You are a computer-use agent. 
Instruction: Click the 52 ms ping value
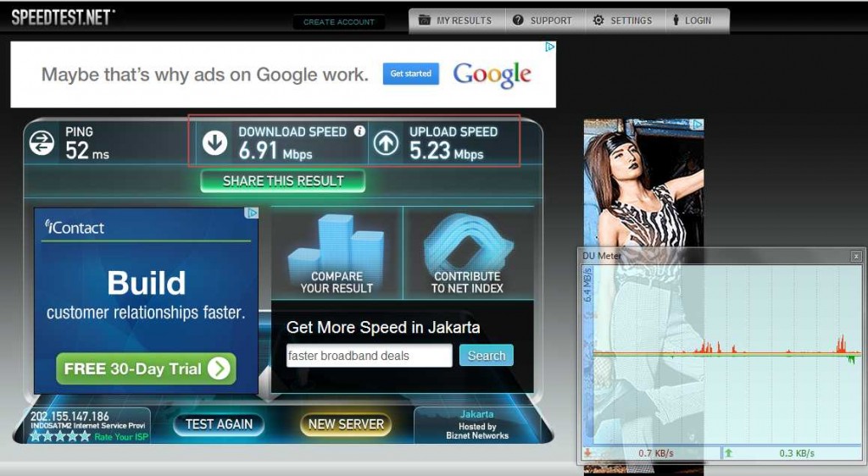(87, 151)
